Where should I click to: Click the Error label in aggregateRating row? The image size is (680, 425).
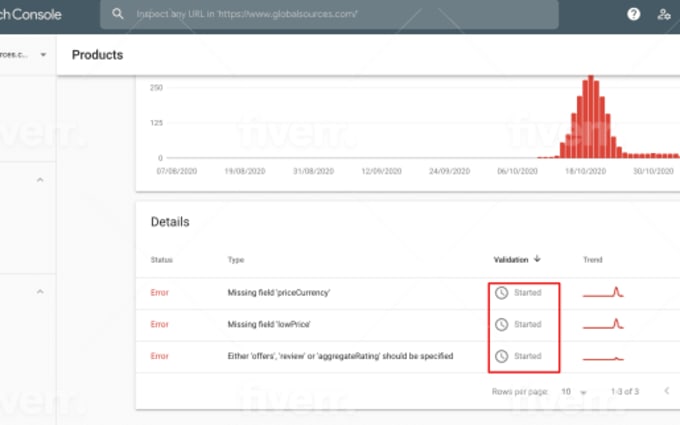pyautogui.click(x=159, y=356)
